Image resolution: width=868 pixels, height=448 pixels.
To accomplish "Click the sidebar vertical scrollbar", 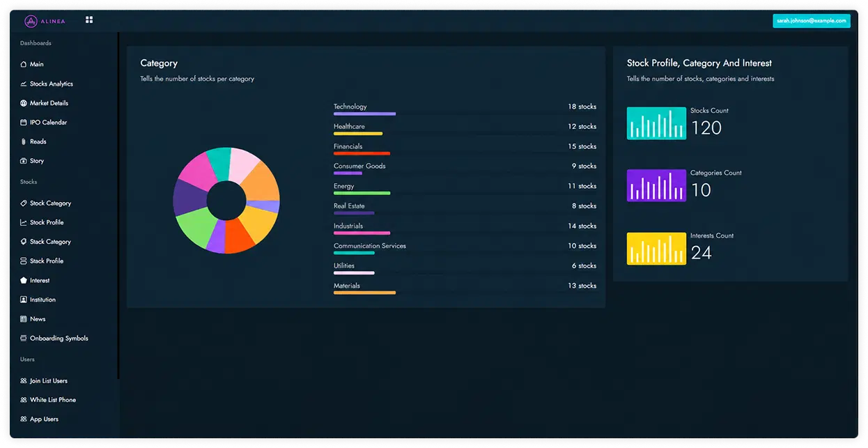I will tap(118, 206).
